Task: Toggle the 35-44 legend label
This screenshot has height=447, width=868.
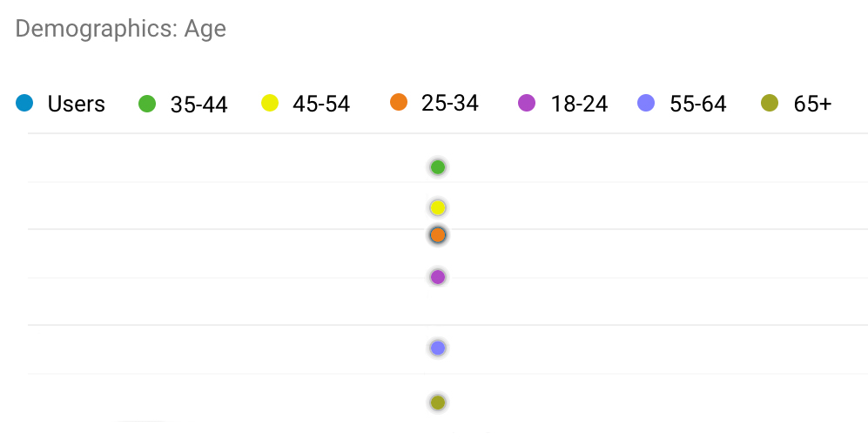Action: click(x=198, y=105)
